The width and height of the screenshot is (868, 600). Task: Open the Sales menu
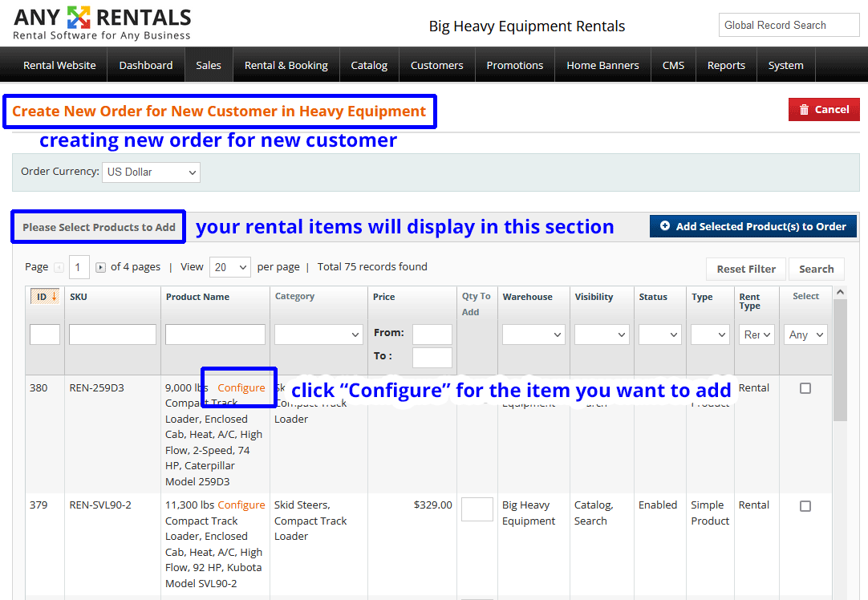coord(209,66)
